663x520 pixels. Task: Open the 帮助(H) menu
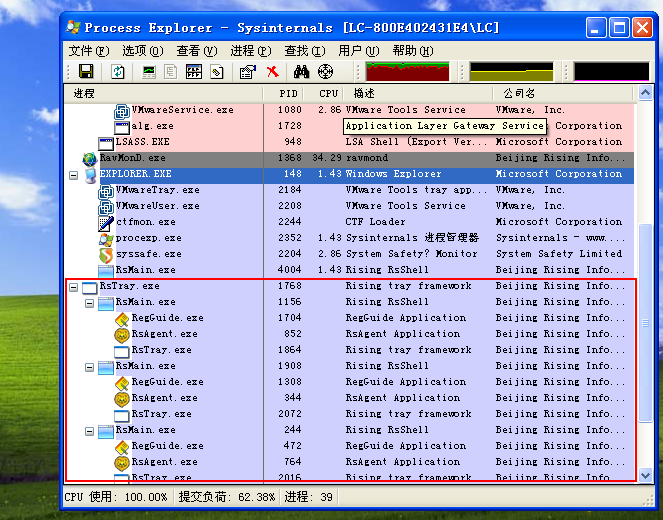[x=413, y=51]
